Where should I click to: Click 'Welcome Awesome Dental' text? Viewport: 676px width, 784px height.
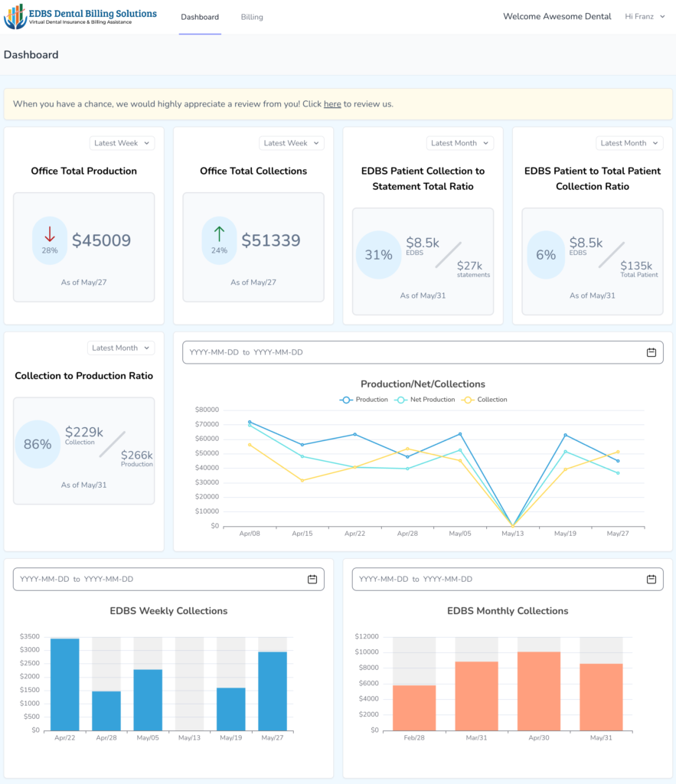point(557,17)
